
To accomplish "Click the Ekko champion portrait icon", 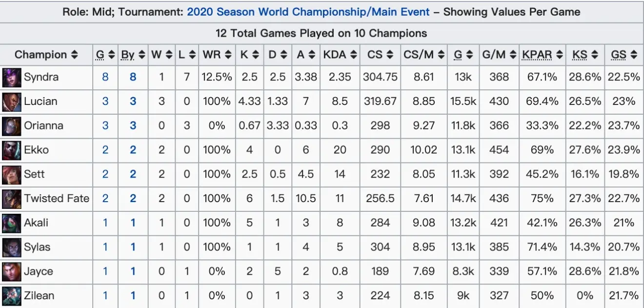I will coord(12,150).
